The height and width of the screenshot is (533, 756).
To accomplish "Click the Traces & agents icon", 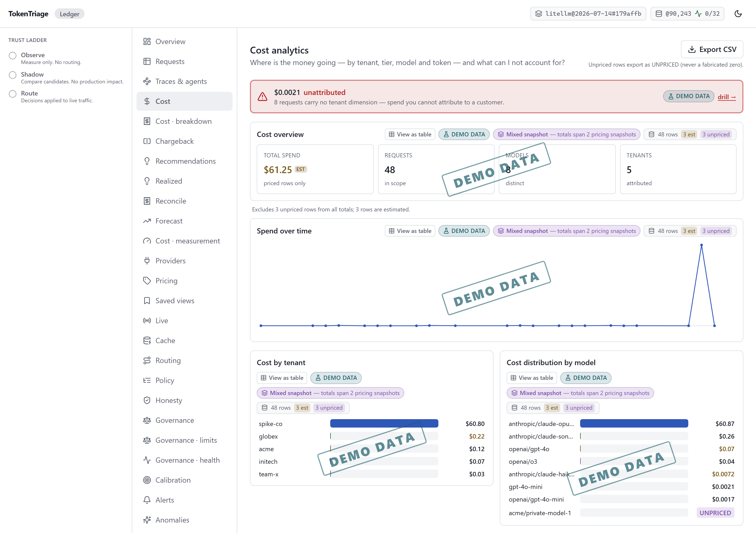I will click(x=147, y=81).
